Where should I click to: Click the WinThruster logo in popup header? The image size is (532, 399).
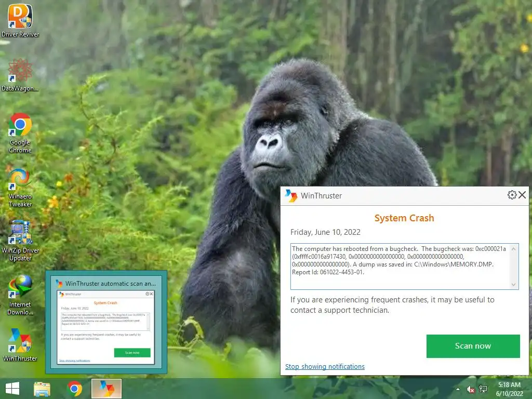tap(291, 196)
